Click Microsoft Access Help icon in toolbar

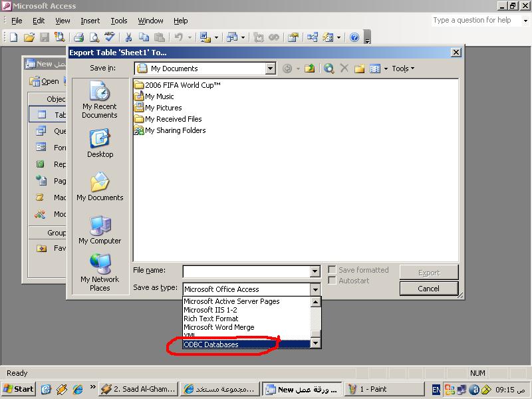click(354, 38)
